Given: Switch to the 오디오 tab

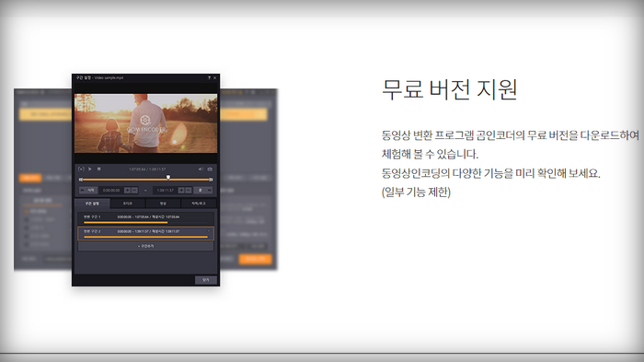Looking at the screenshot, I should pos(128,204).
